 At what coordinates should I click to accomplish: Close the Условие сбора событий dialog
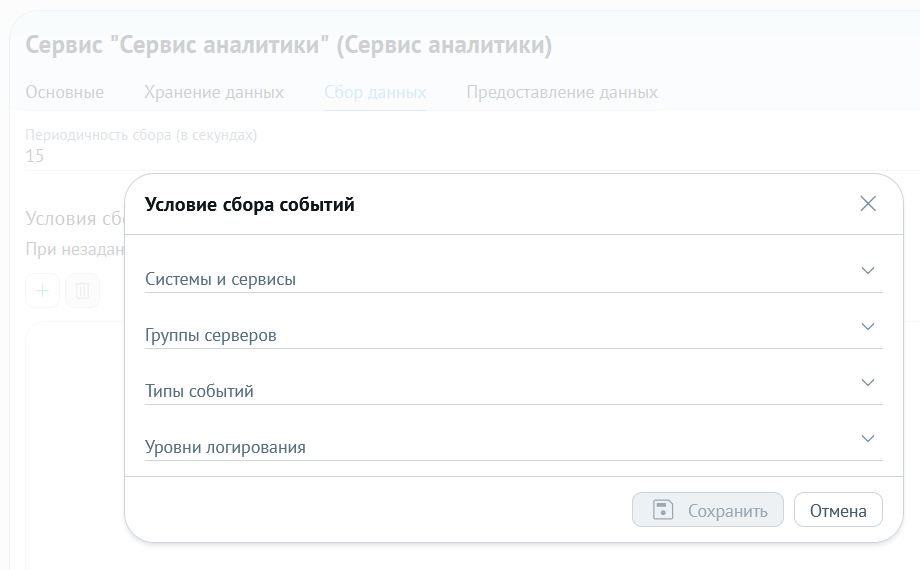(868, 204)
